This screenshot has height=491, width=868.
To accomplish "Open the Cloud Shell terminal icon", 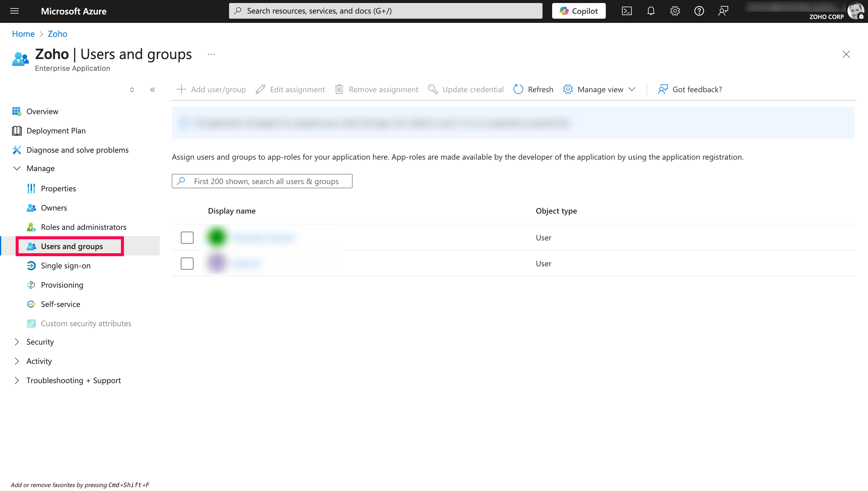I will click(627, 11).
